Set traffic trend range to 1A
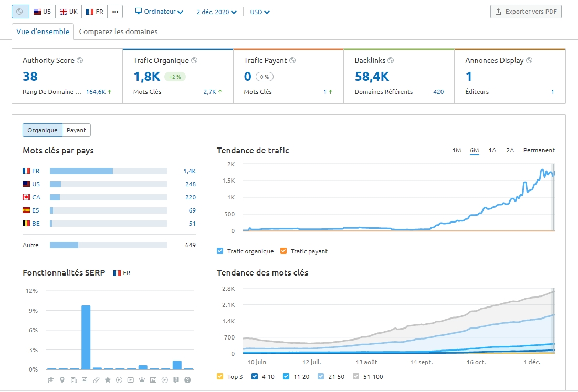Viewport: 578px width, 392px height. (x=492, y=150)
